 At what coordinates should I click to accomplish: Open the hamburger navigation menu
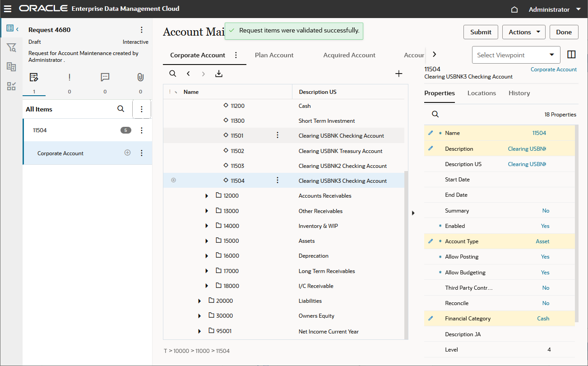pos(8,9)
